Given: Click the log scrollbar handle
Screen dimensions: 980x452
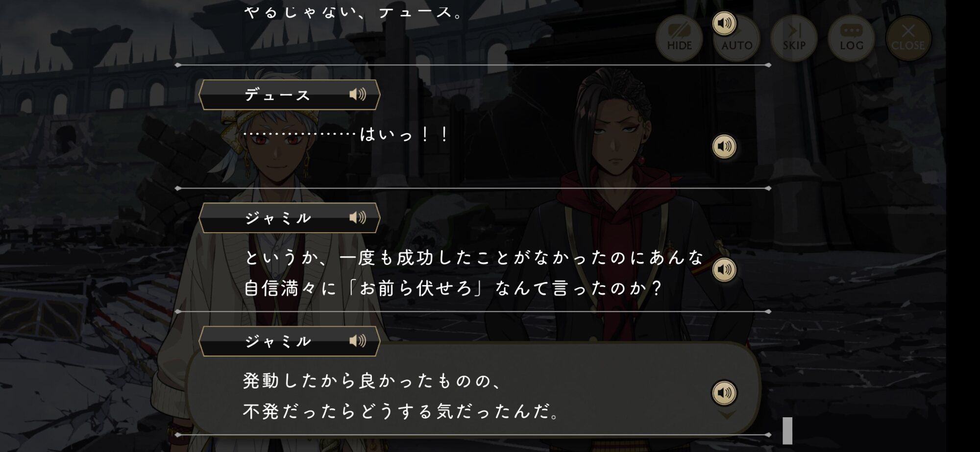Looking at the screenshot, I should pos(787,430).
